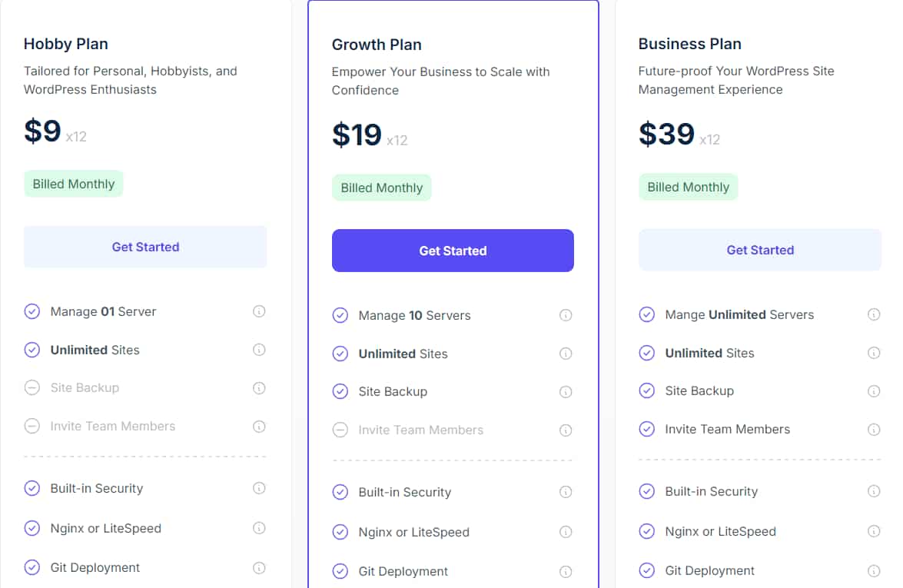Click info icon next to Business Nginx or LiteSpeed
The width and height of the screenshot is (903, 588).
click(874, 531)
